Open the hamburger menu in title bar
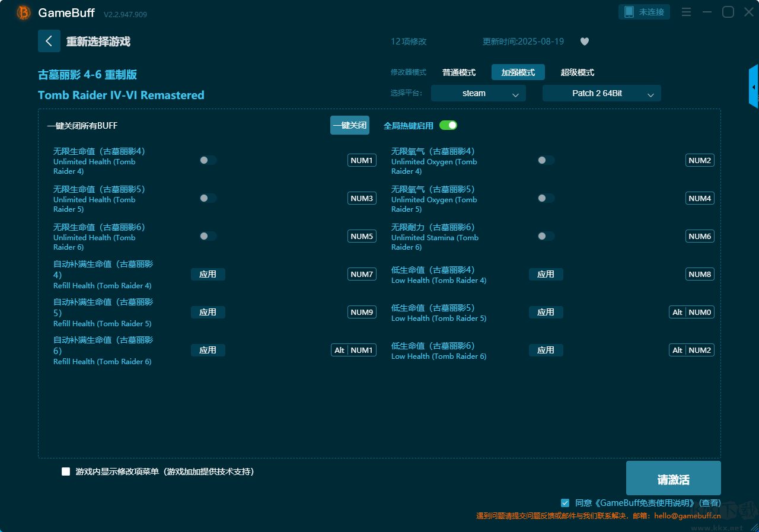Viewport: 759px width, 532px height. click(x=686, y=12)
